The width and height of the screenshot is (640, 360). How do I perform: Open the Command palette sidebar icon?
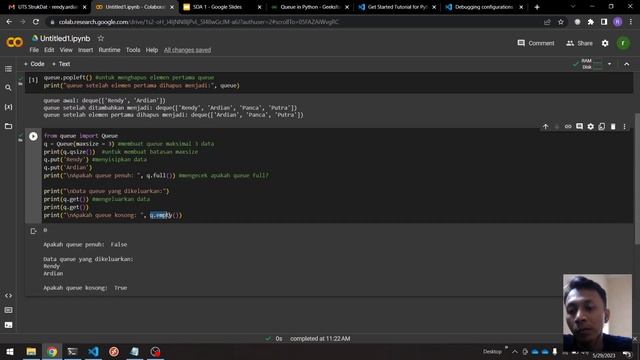point(8,310)
